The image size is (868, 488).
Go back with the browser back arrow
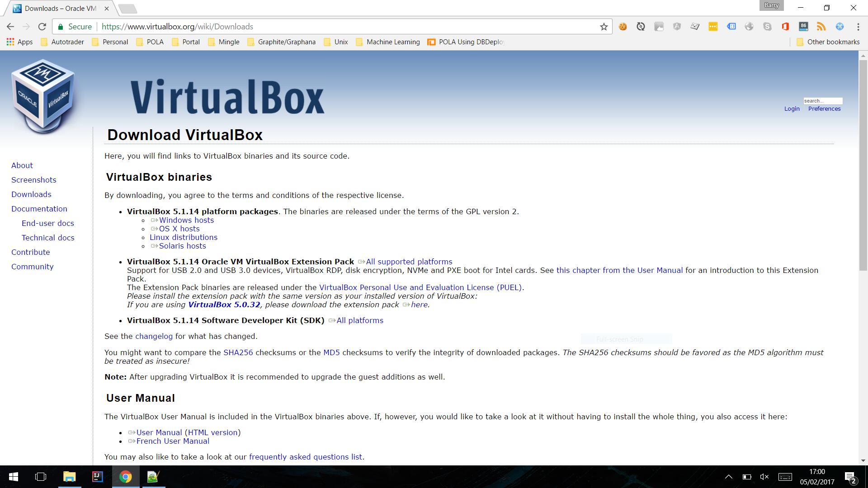[10, 27]
